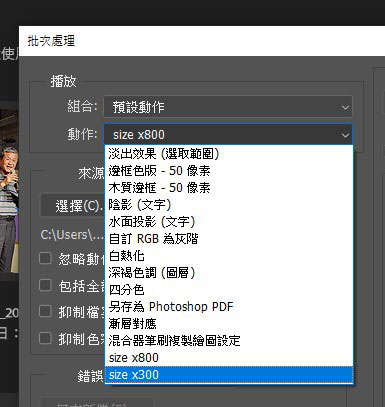Screen dimensions: 385x407
Task: Pick 木質邊框 - 50 像素 action
Action: click(229, 188)
